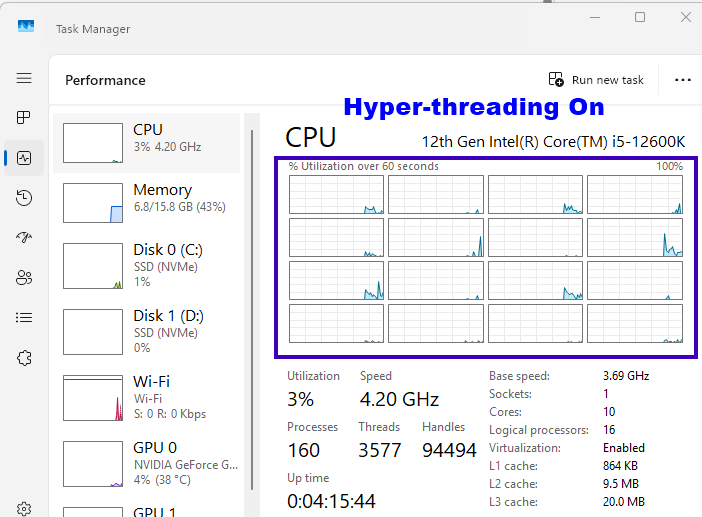Click the '94494' handles value
The height and width of the screenshot is (517, 702).
click(x=449, y=450)
